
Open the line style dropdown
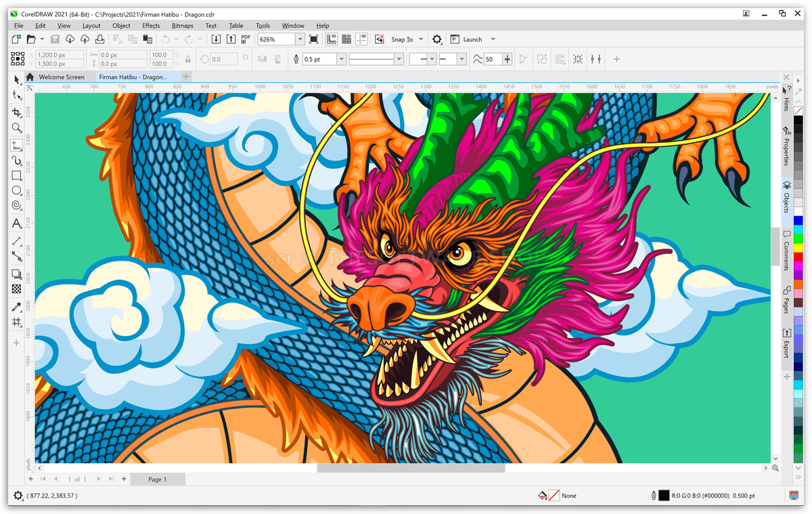(x=399, y=60)
